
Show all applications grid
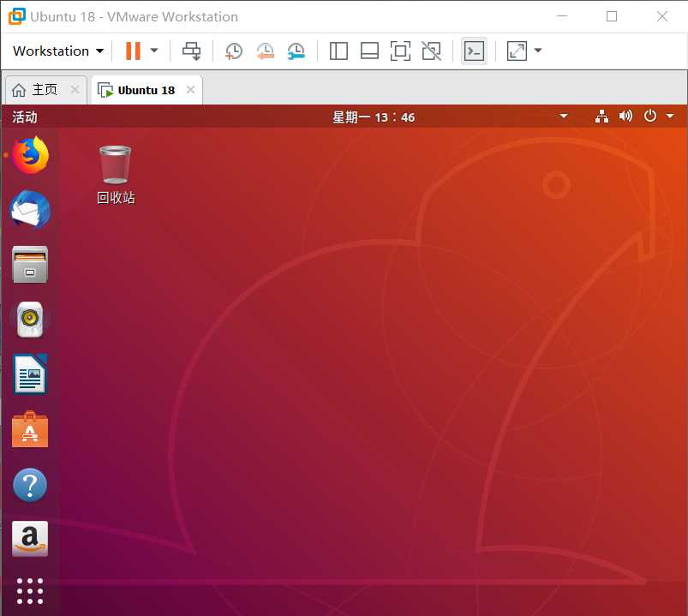pos(30,591)
